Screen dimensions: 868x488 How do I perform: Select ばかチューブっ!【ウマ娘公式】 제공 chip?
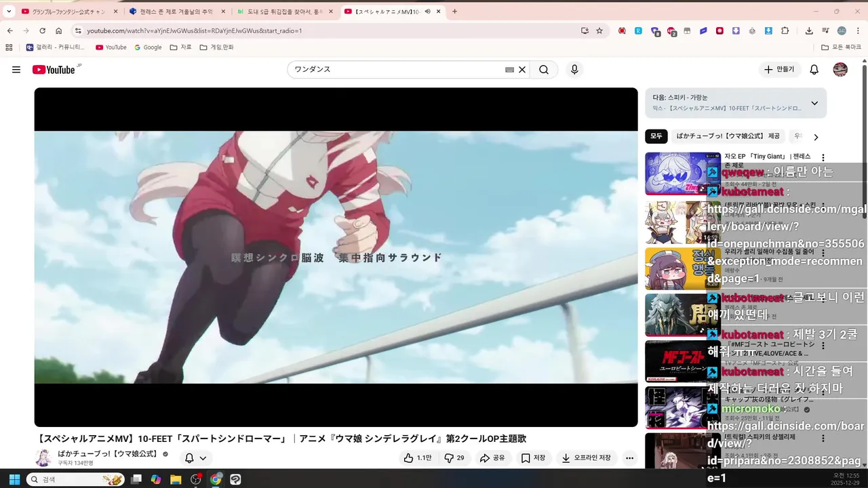coord(728,136)
